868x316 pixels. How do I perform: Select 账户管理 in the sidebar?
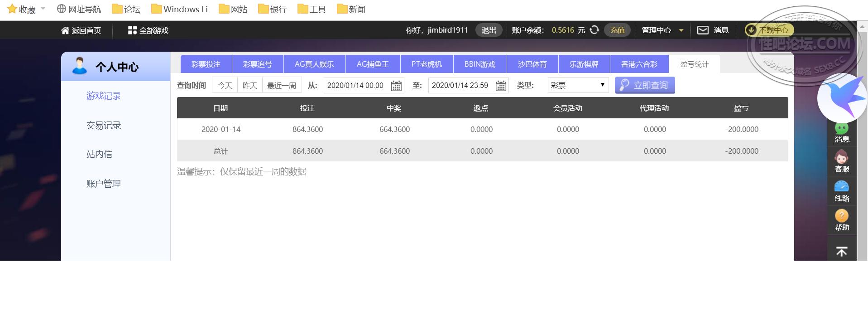(x=104, y=184)
